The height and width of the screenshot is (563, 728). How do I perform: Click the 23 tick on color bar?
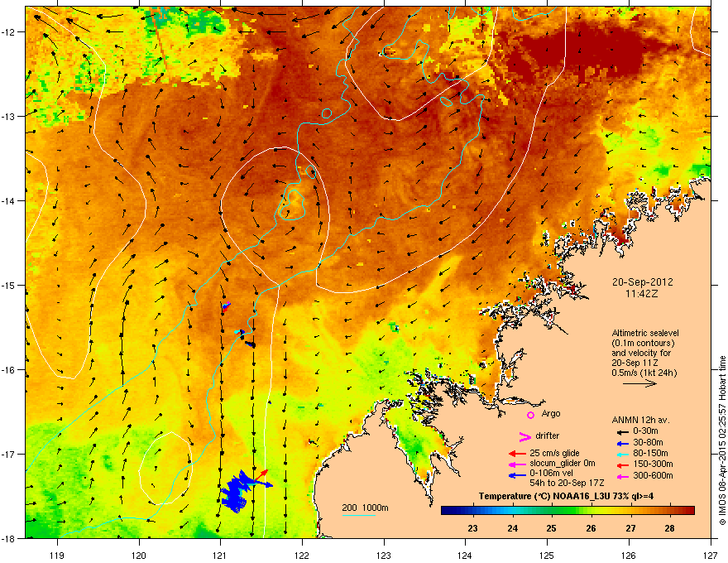[472, 528]
